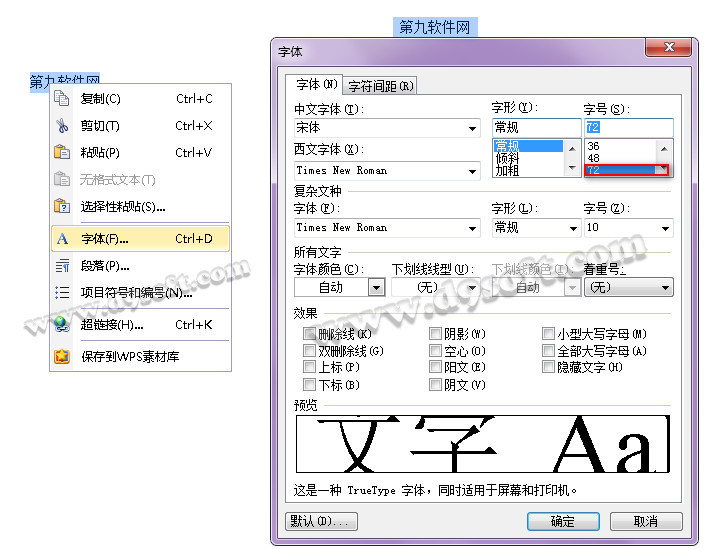
Task: Click the clipboard icon beside 粘贴(P)
Action: point(62,152)
